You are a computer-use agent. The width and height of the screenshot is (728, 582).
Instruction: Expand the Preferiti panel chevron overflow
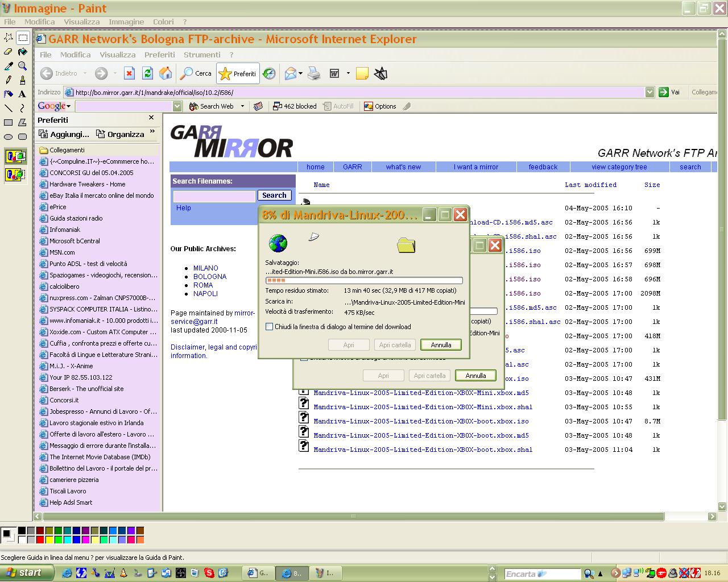pyautogui.click(x=152, y=132)
